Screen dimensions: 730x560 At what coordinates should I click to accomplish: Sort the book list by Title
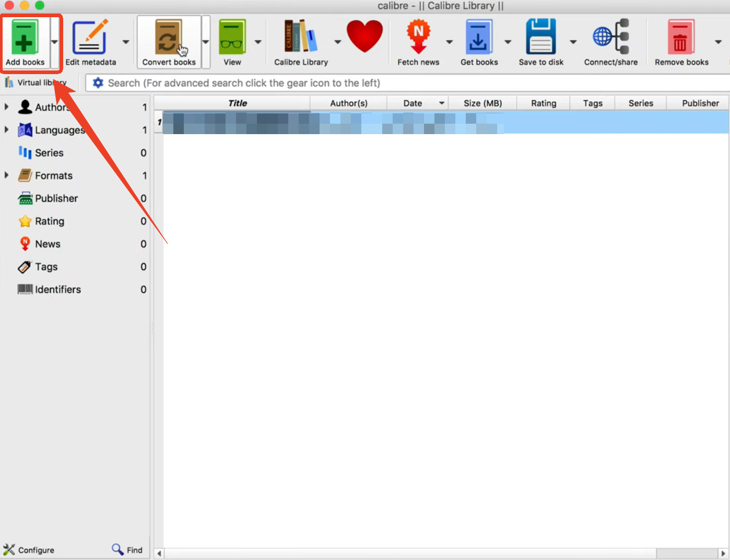coord(237,103)
